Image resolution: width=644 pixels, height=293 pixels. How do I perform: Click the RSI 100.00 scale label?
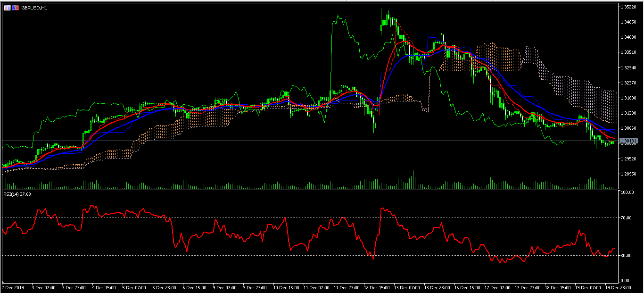[x=627, y=193]
